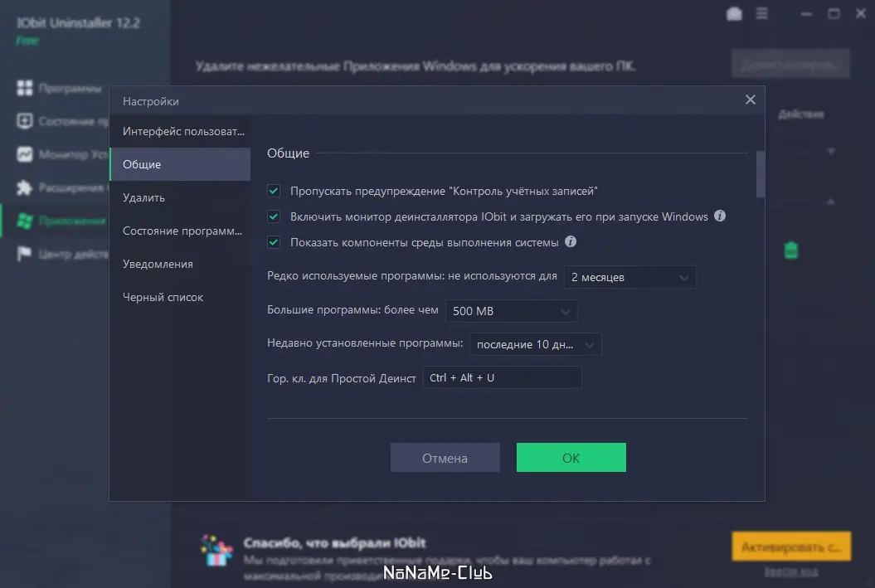
Task: Click the Ctrl + Alt + U hotkey field
Action: click(x=503, y=377)
